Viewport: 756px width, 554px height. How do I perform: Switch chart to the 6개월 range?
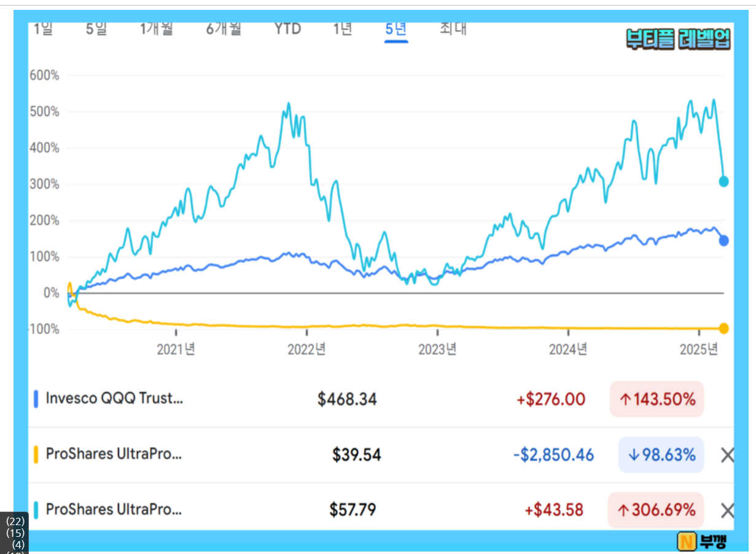click(x=224, y=29)
